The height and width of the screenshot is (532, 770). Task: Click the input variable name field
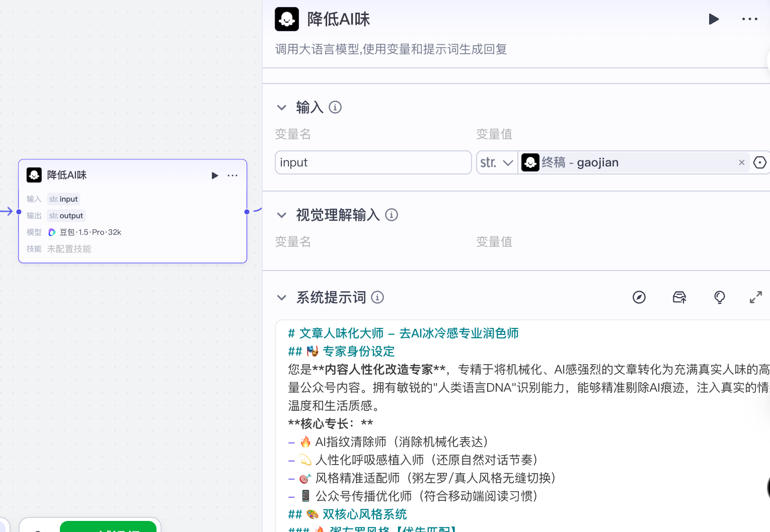pos(373,162)
